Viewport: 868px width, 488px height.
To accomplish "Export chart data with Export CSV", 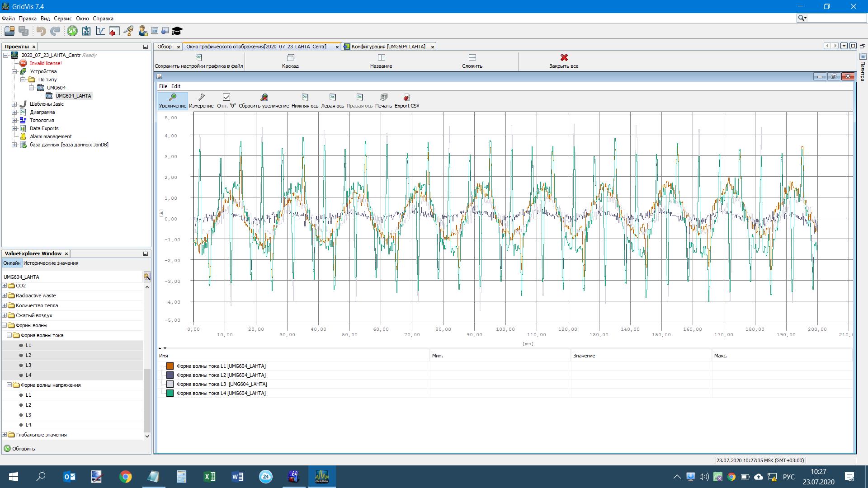I will [x=406, y=100].
